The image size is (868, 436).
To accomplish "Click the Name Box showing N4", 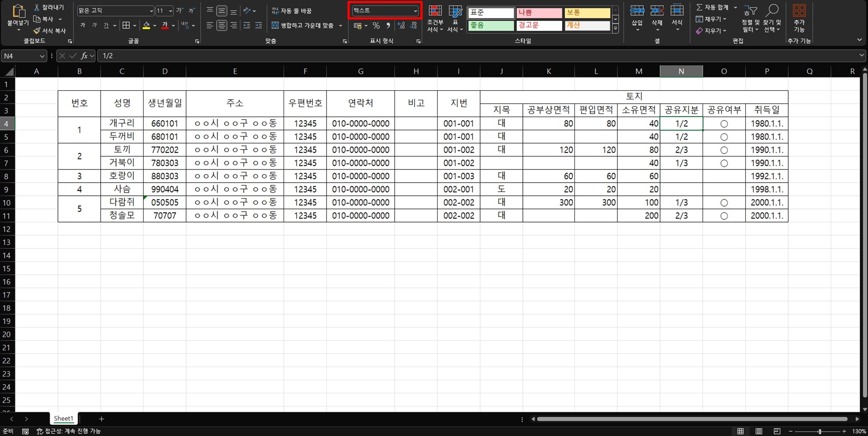I will click(24, 56).
